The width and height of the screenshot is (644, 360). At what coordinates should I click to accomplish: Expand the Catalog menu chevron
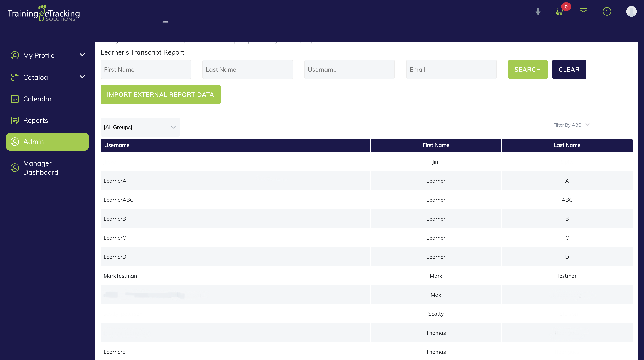(x=82, y=77)
